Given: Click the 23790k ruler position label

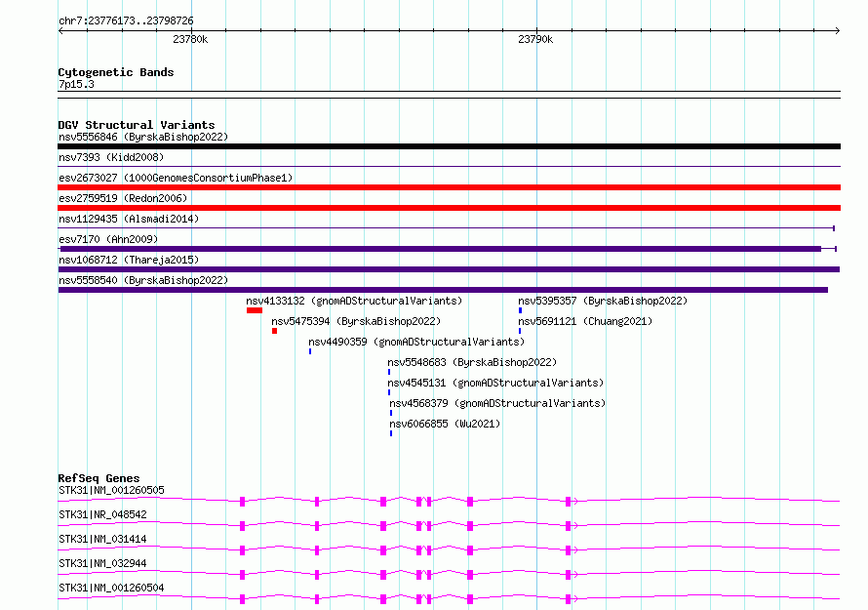Looking at the screenshot, I should pos(535,39).
